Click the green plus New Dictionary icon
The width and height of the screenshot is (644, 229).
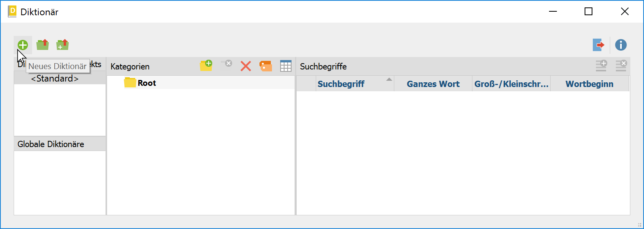[23, 45]
